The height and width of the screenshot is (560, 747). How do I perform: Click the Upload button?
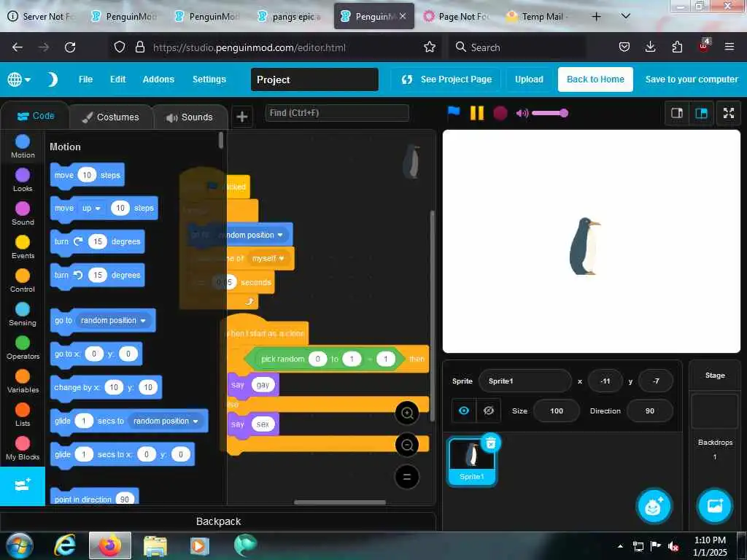[529, 79]
